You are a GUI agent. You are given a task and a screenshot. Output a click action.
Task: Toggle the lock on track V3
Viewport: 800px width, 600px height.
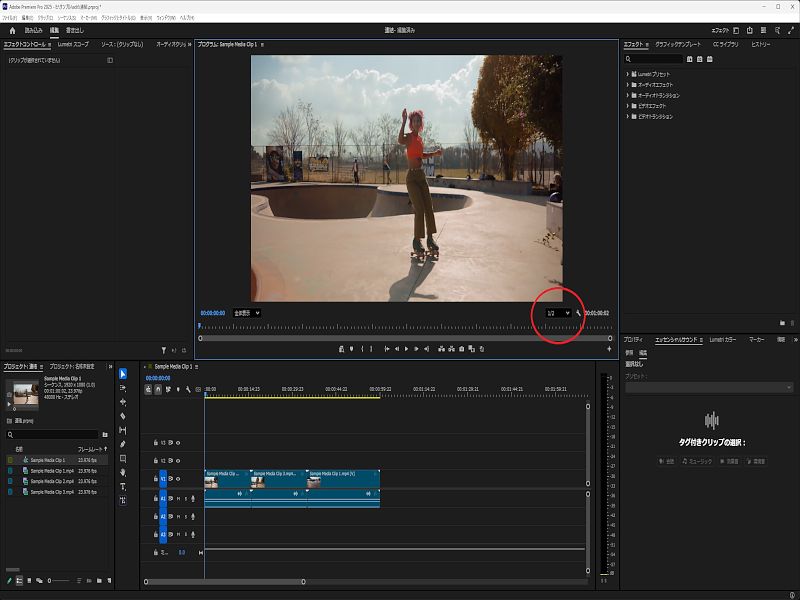pos(156,442)
